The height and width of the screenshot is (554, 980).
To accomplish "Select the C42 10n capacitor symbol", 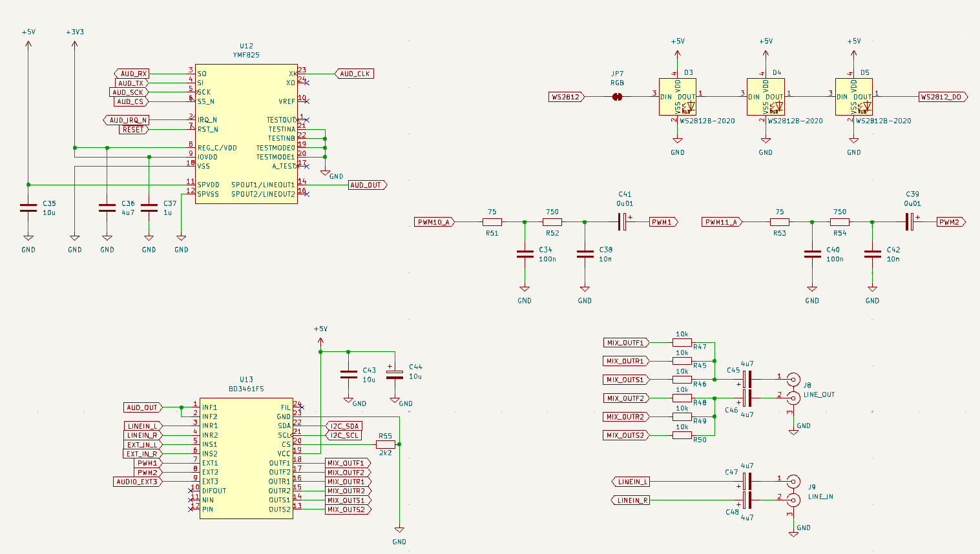I will pyautogui.click(x=872, y=254).
